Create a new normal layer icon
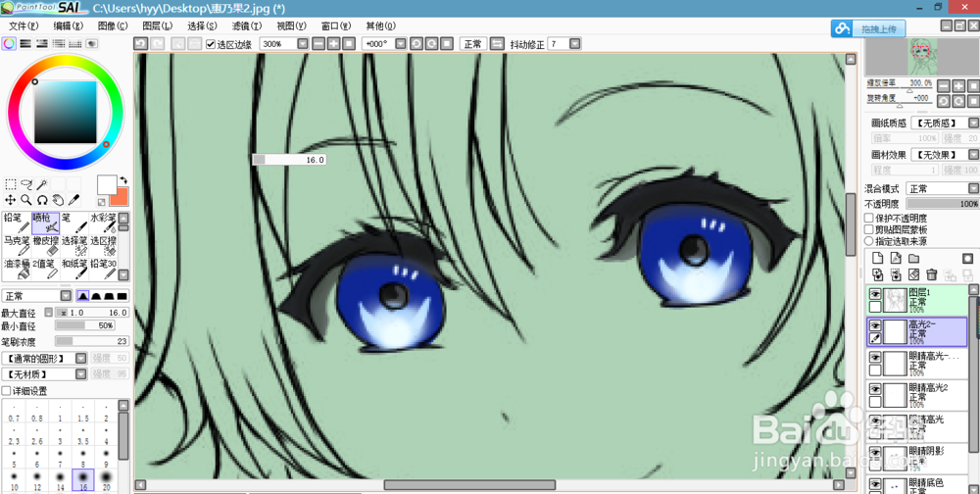 [x=876, y=258]
